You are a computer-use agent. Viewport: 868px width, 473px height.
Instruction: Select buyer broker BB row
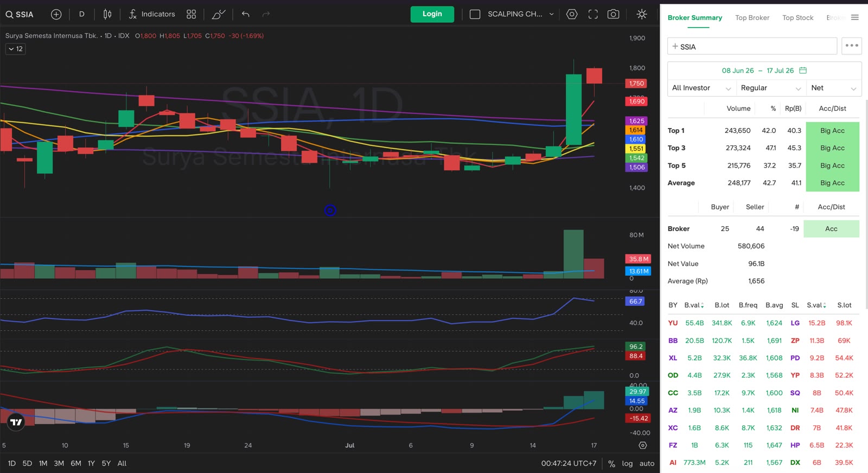[x=673, y=341]
